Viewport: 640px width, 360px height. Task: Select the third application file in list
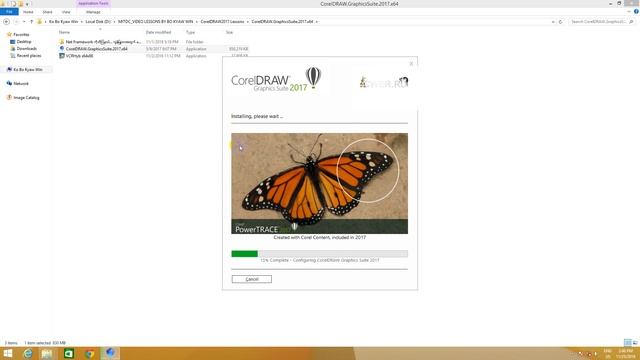[153, 56]
